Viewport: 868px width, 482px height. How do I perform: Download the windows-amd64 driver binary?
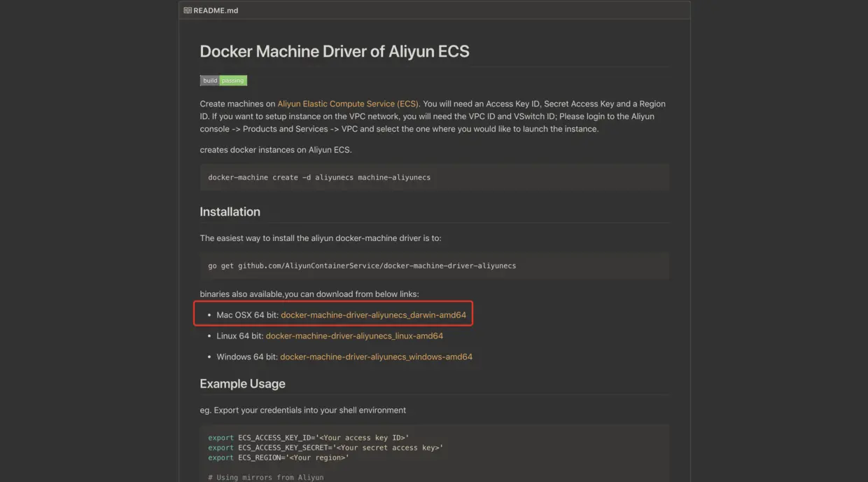(x=376, y=357)
